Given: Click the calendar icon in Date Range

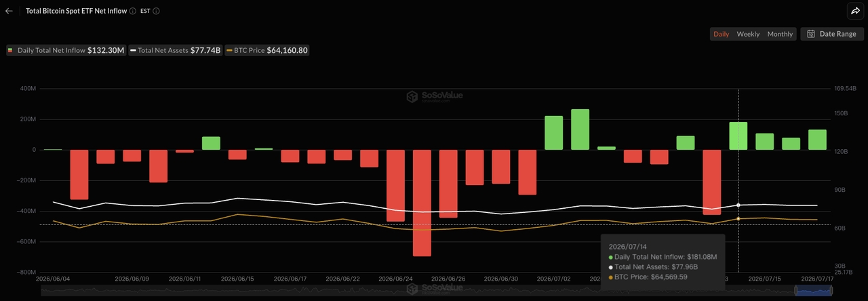Looking at the screenshot, I should point(810,34).
